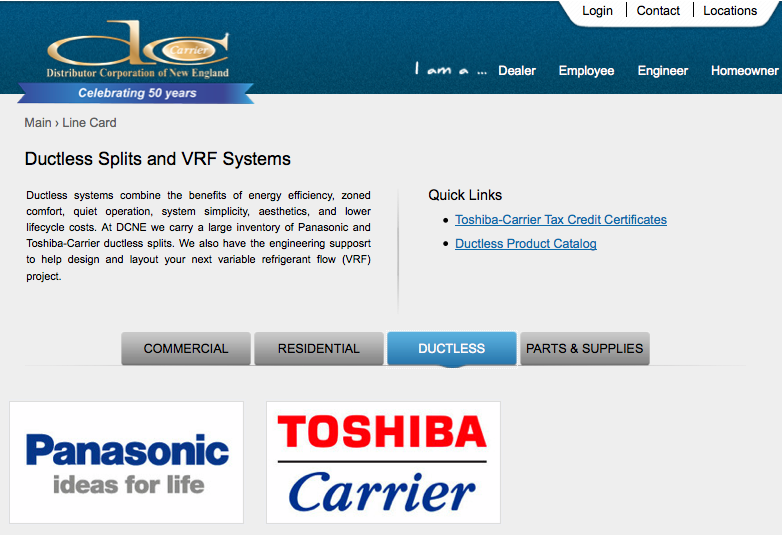Open Toshiba-Carrier Tax Credit Certificates link
Image resolution: width=782 pixels, height=535 pixels.
[x=561, y=220]
